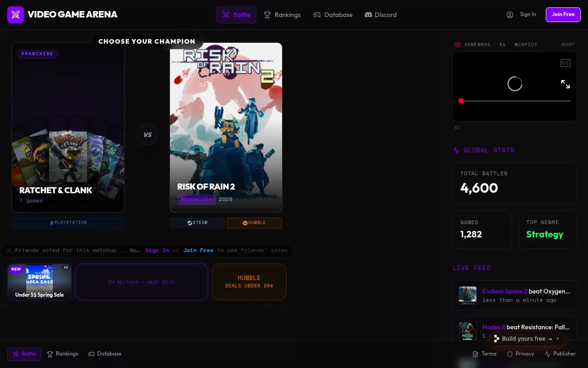The image size is (588, 368).
Task: Click the skip icon on Neither button
Action: [x=112, y=282]
